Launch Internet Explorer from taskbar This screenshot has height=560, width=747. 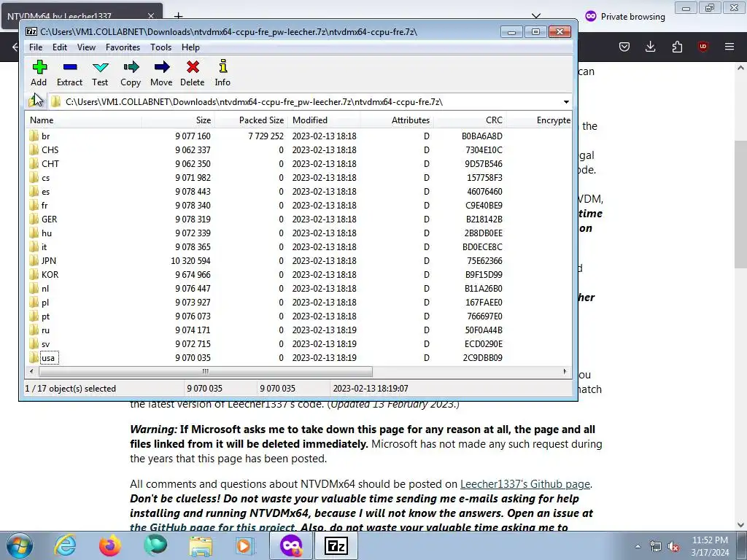point(65,545)
